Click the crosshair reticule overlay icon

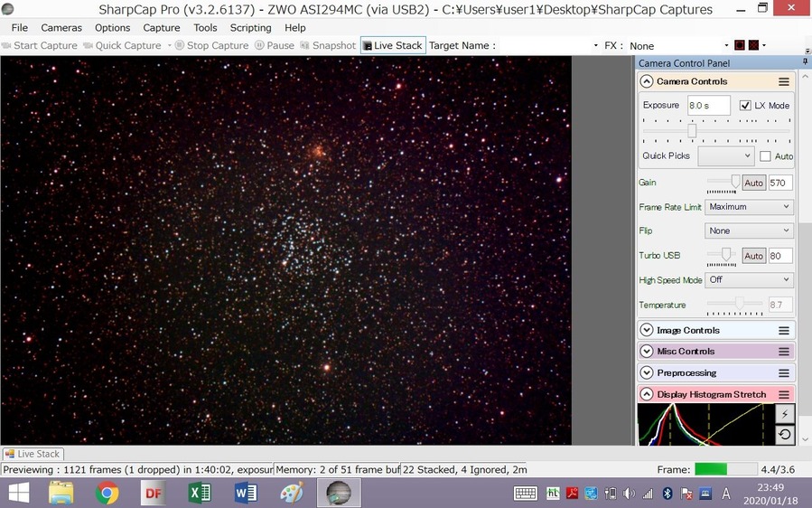pyautogui.click(x=753, y=45)
